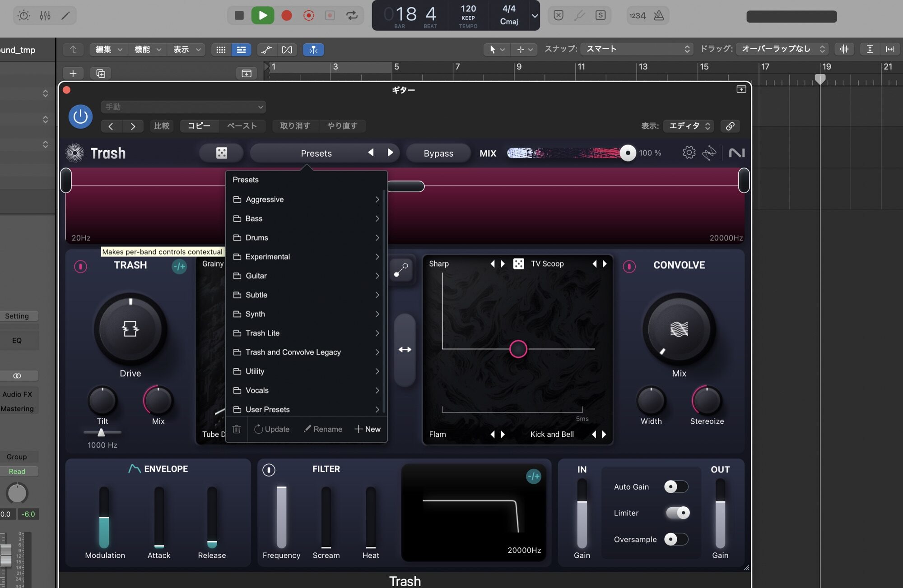Click the Rename preset button
Screen dimensions: 903x588
(323, 429)
